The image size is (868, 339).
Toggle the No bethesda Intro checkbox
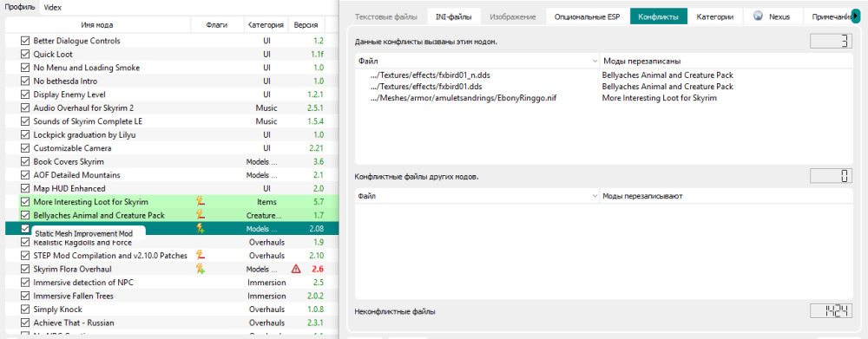click(x=24, y=81)
